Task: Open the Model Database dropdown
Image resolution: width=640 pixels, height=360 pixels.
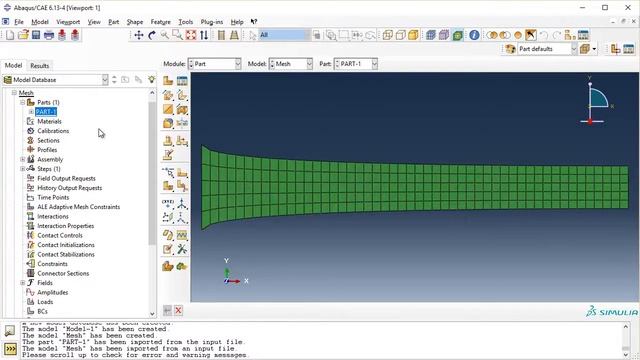Action: coord(56,80)
